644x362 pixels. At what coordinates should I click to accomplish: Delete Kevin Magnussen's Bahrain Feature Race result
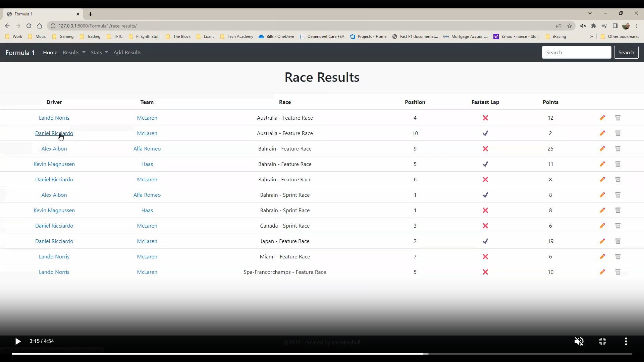(618, 164)
